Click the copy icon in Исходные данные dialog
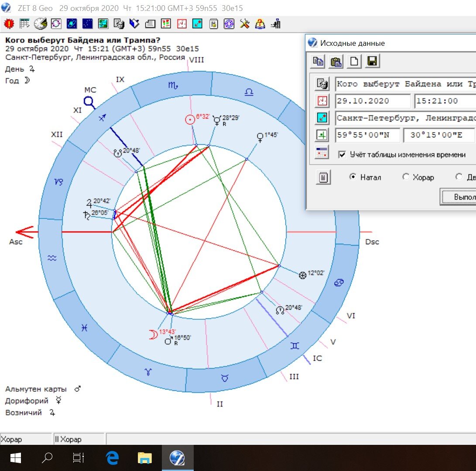The width and height of the screenshot is (476, 471). 318,61
